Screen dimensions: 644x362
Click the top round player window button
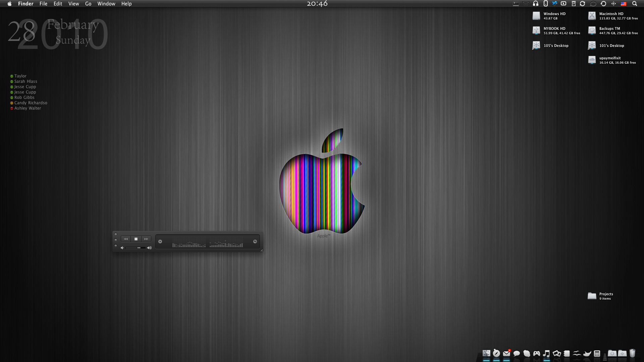(x=116, y=234)
